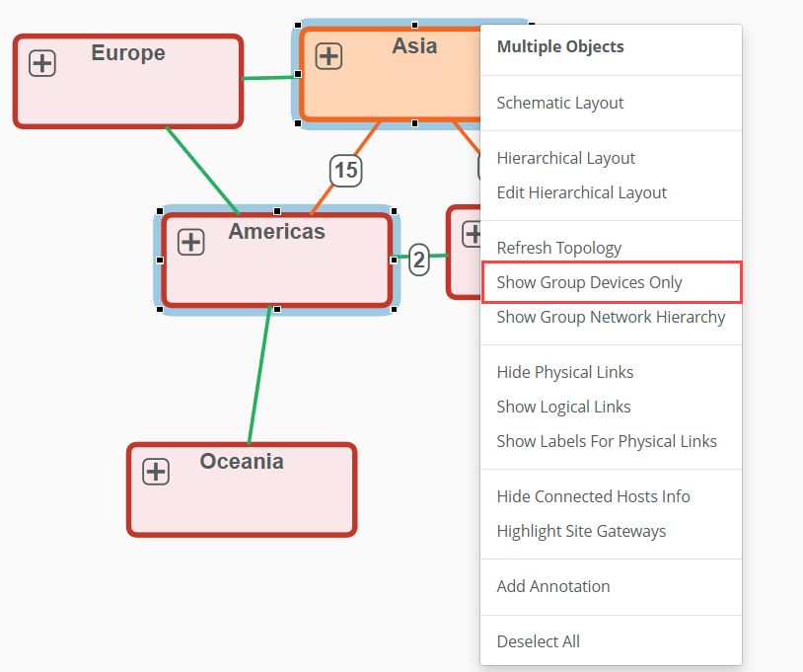Expand the Americas group plus icon
The height and width of the screenshot is (672, 803).
click(190, 242)
